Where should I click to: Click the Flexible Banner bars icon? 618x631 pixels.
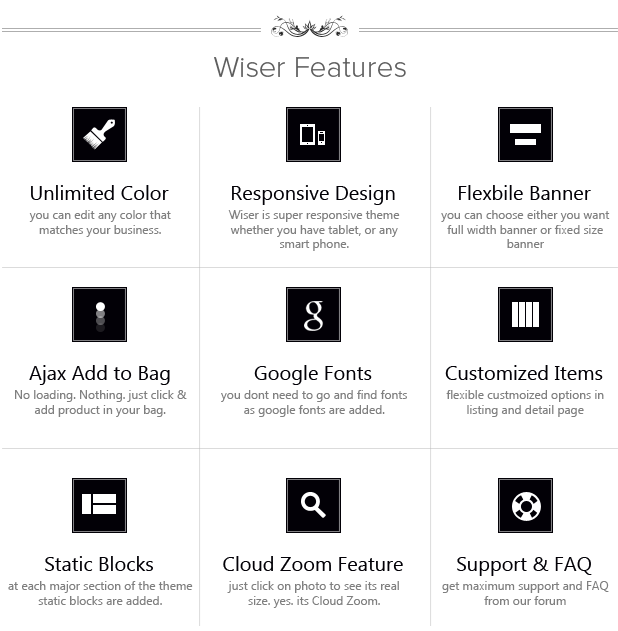(525, 134)
